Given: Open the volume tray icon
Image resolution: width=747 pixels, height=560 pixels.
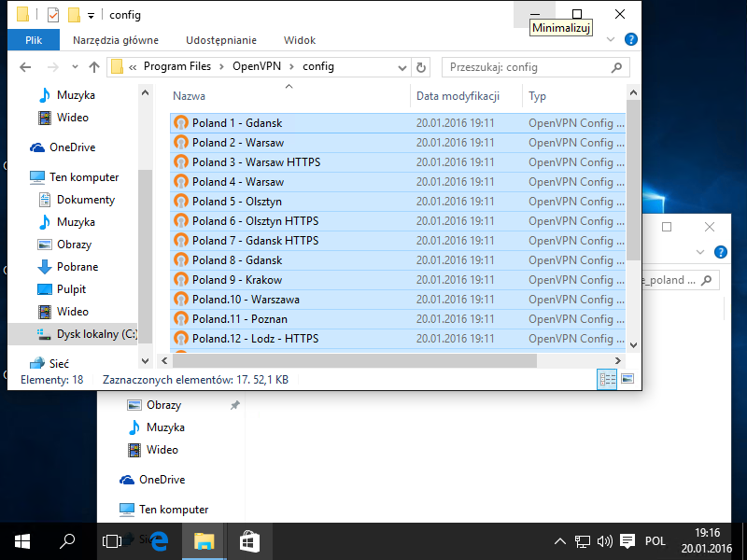Looking at the screenshot, I should coord(604,541).
